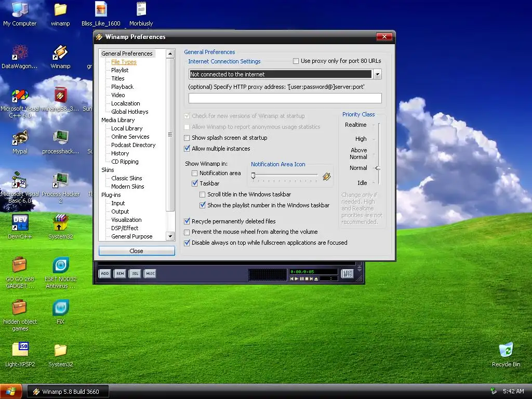Uncheck the Taskbar option

pos(194,183)
